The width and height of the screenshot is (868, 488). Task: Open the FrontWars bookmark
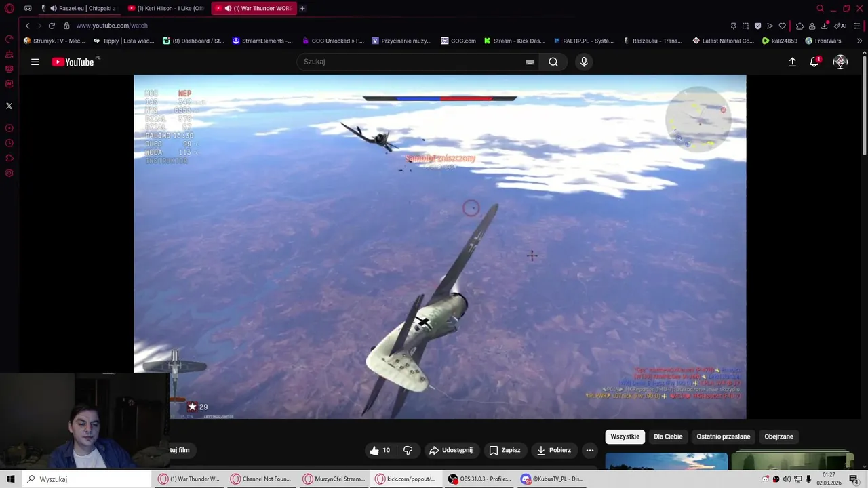click(x=823, y=41)
